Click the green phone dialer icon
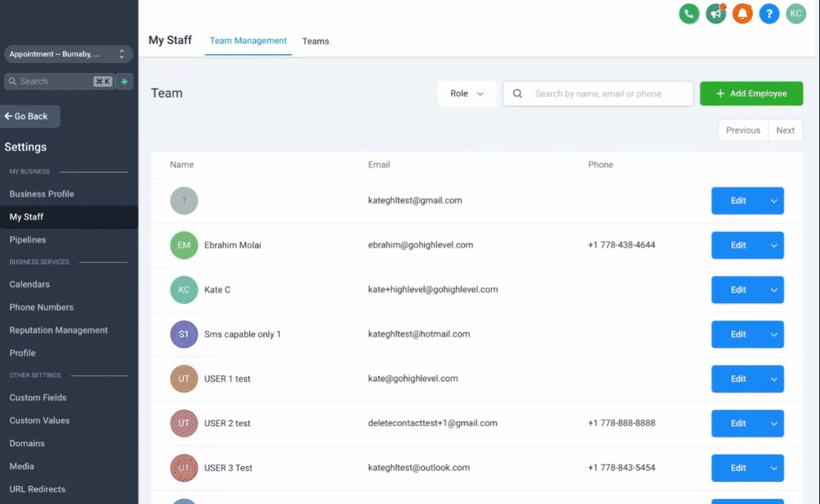Screen dimensions: 820x504 pos(689,13)
